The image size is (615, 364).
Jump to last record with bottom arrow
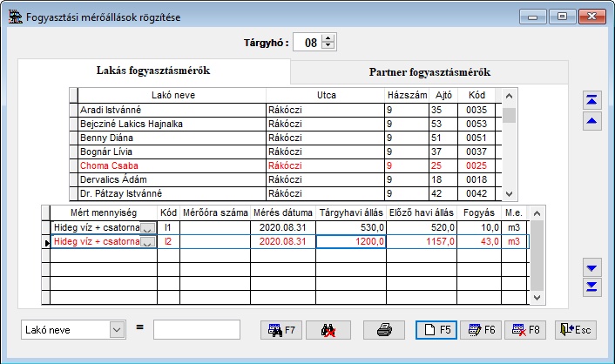coord(592,286)
